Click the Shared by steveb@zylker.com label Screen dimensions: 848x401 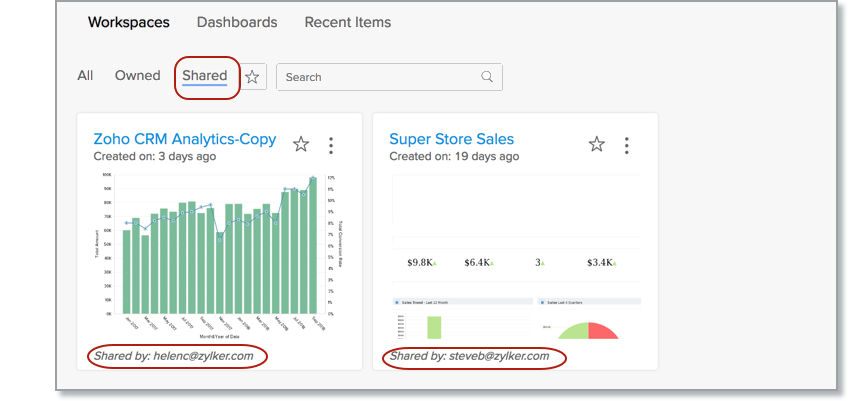point(470,356)
